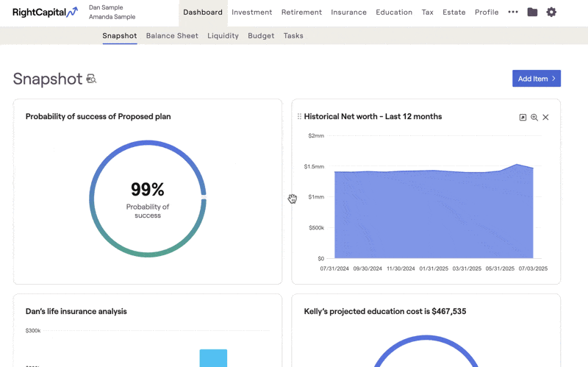Image resolution: width=588 pixels, height=367 pixels.
Task: Click the Amanda Sample client name
Action: coord(112,17)
